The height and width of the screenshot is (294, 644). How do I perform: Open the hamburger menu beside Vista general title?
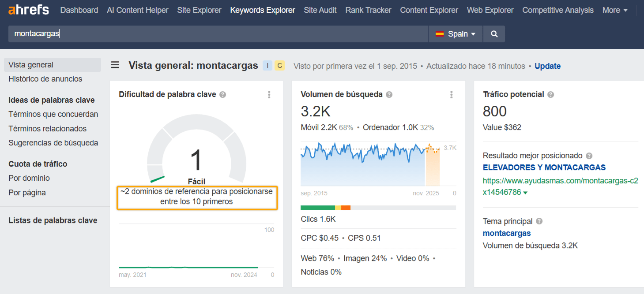click(115, 65)
